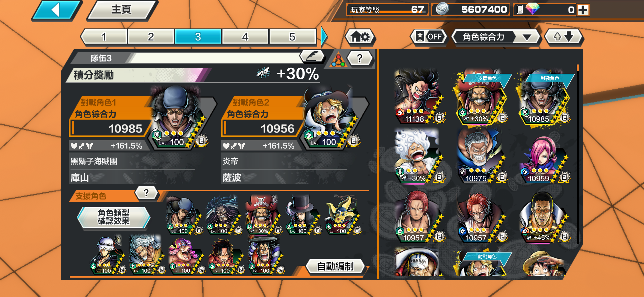Click the 角色類型確認效果 button

point(113,217)
